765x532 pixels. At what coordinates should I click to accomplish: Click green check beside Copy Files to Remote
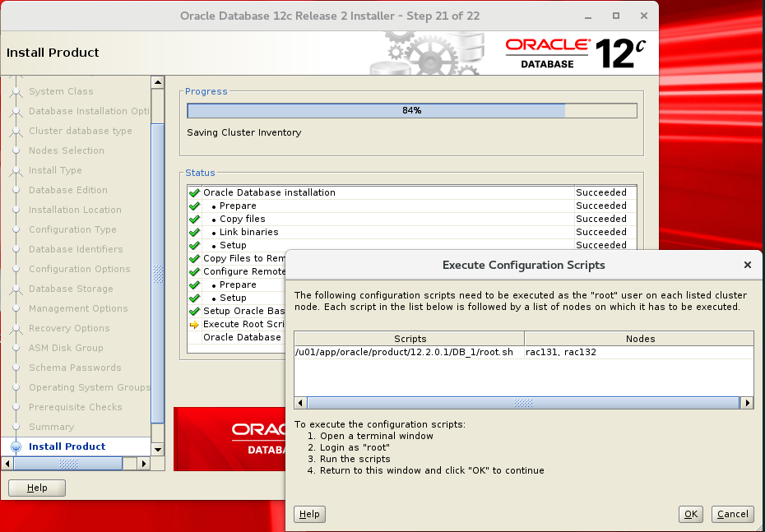pyautogui.click(x=194, y=258)
